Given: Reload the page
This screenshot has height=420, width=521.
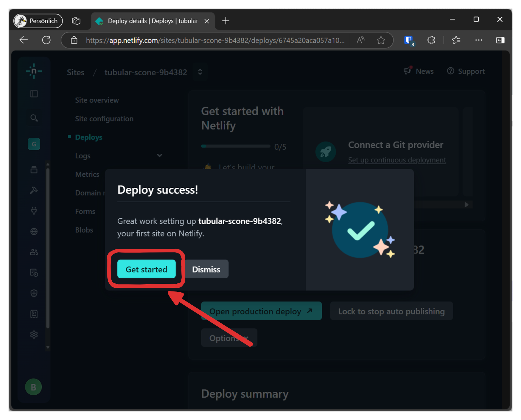Looking at the screenshot, I should 46,40.
